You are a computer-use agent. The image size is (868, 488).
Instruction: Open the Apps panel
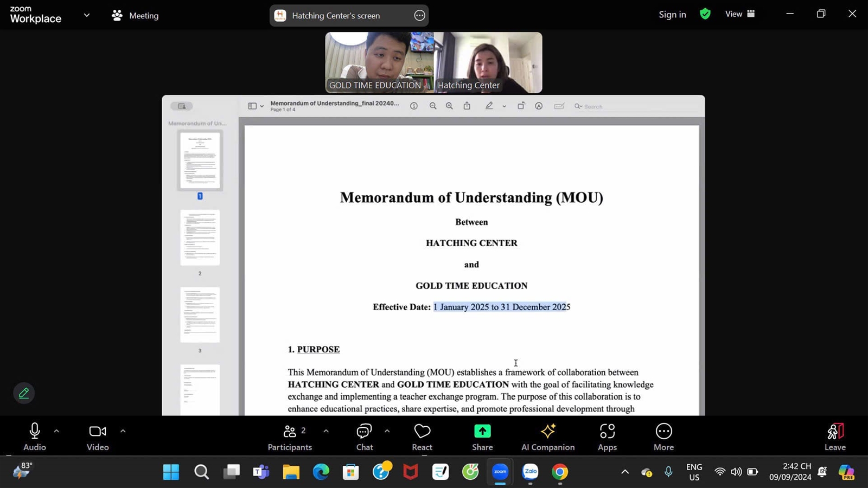607,436
